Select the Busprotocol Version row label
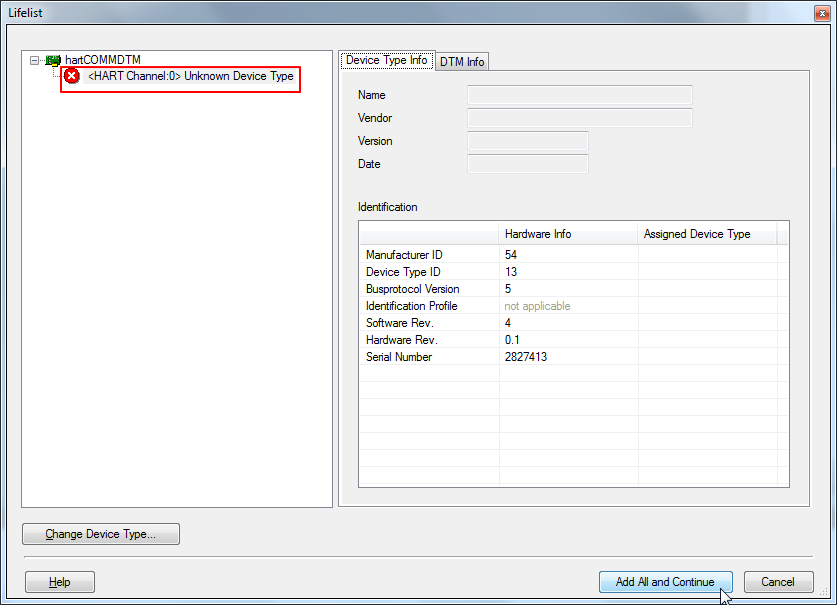Viewport: 837px width, 605px height. (413, 289)
